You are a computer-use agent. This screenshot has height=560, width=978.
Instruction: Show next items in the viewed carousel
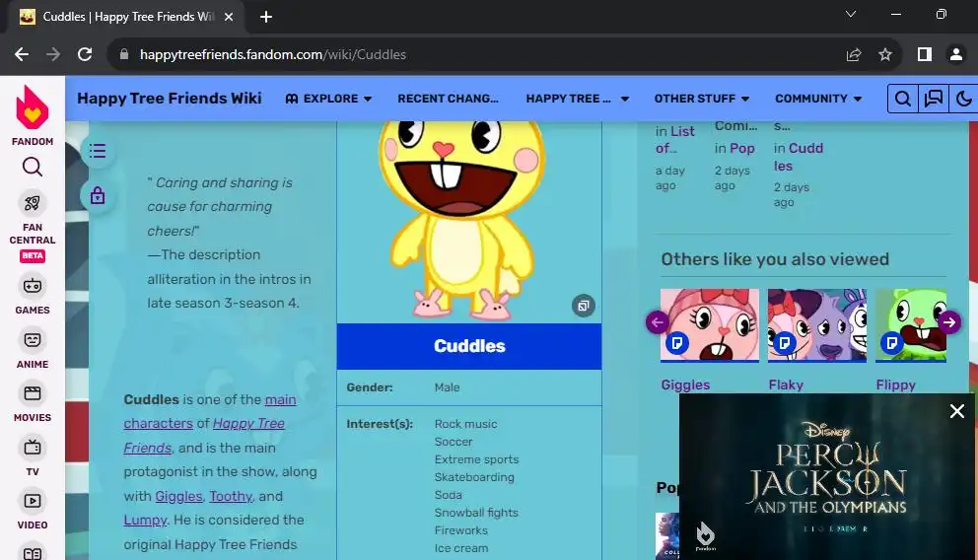949,322
